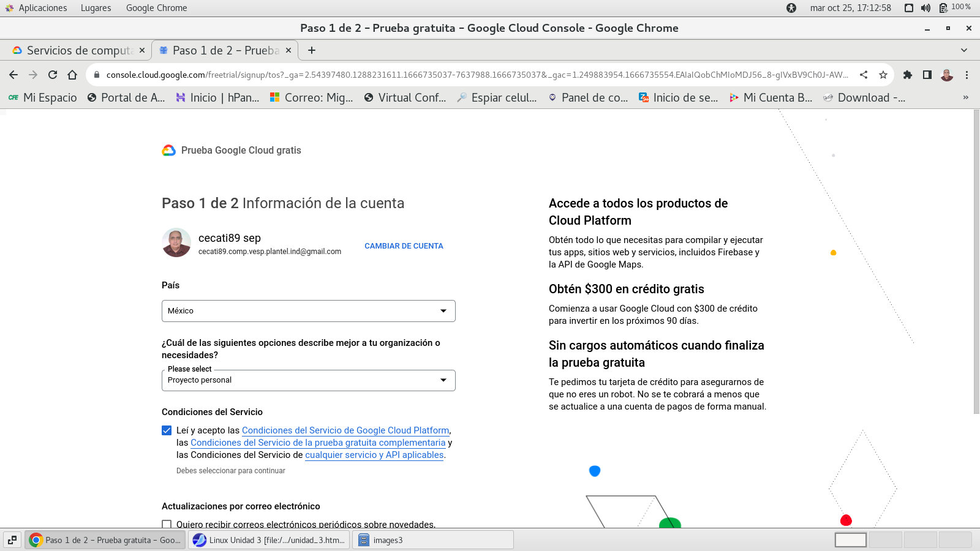Reload the page with the refresh icon

(x=53, y=75)
